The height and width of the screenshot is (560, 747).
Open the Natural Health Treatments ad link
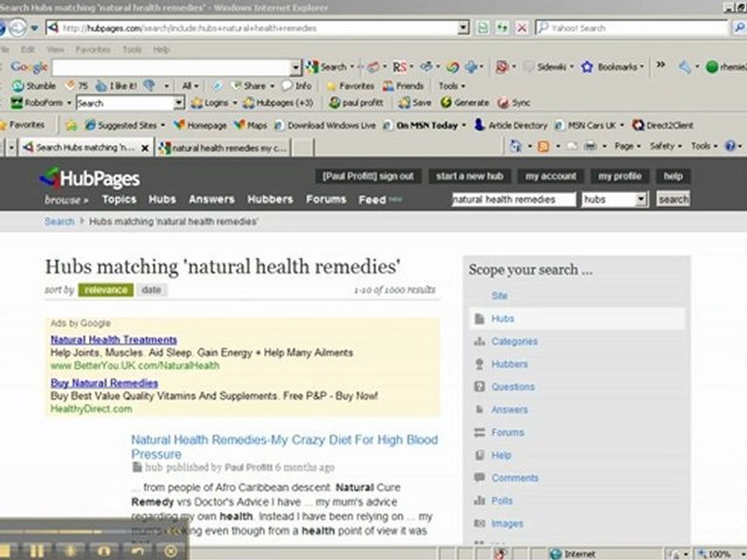pos(114,340)
